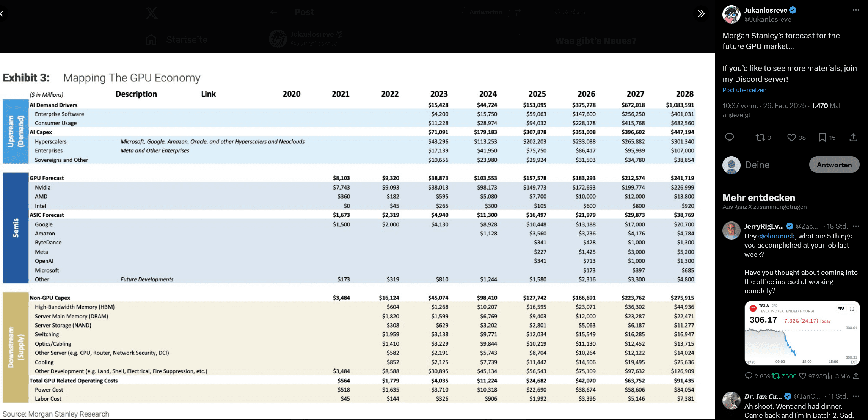Image resolution: width=868 pixels, height=420 pixels.
Task: Click the 1.470 Mal angezeigt view count
Action: point(781,110)
